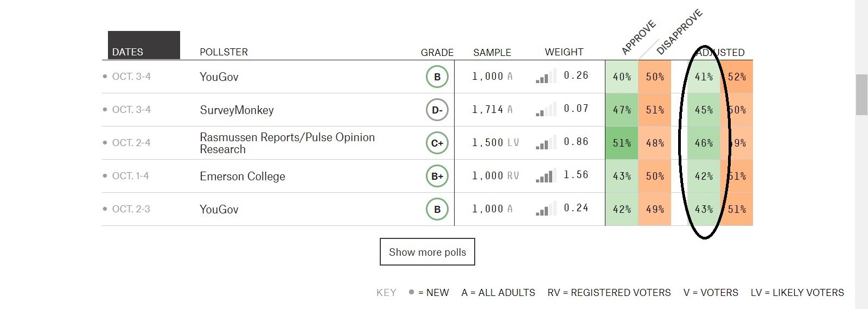Image resolution: width=868 pixels, height=309 pixels.
Task: Click the page's vertical scrollbar thumb
Action: tap(861, 95)
